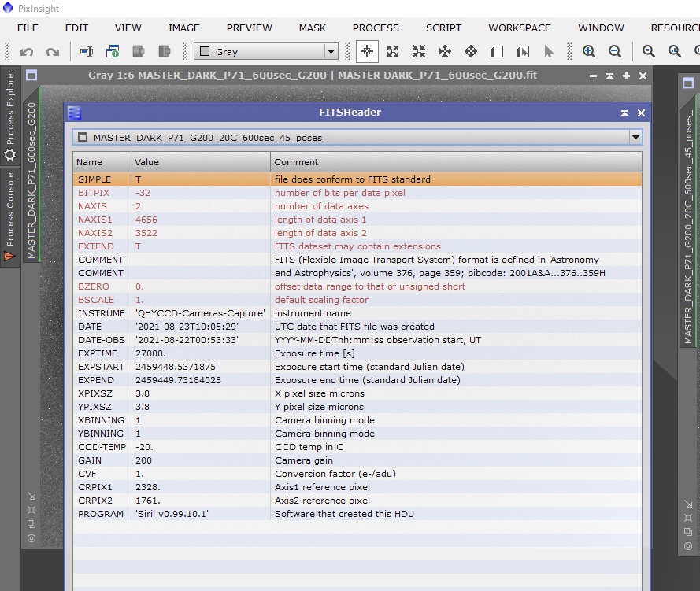Click the window icon left of the image title
700x591 pixels.
31,76
